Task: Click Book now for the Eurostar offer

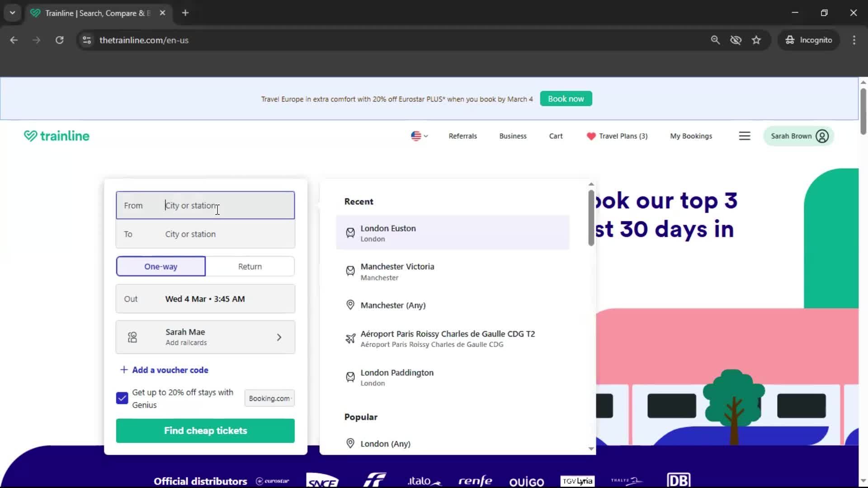Action: pos(566,99)
